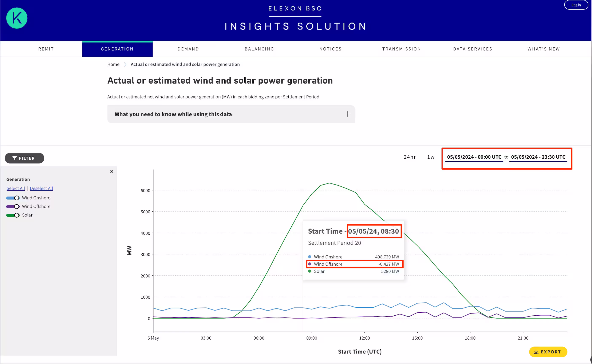Image resolution: width=592 pixels, height=364 pixels.
Task: Toggle the Wind Onshore switch off
Action: pos(13,198)
